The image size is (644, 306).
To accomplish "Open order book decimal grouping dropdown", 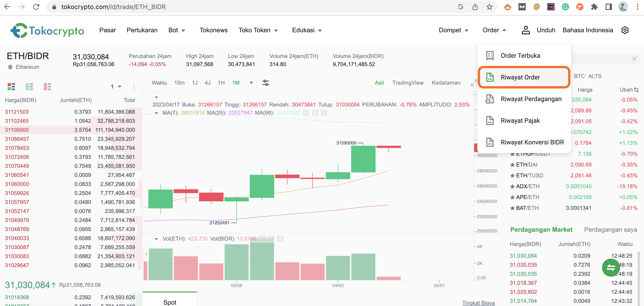I will [116, 86].
